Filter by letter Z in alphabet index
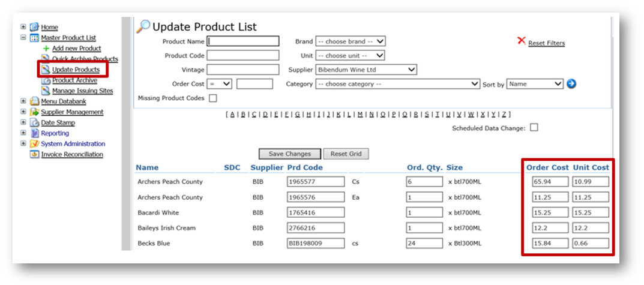This screenshot has width=644, height=285. [x=504, y=115]
